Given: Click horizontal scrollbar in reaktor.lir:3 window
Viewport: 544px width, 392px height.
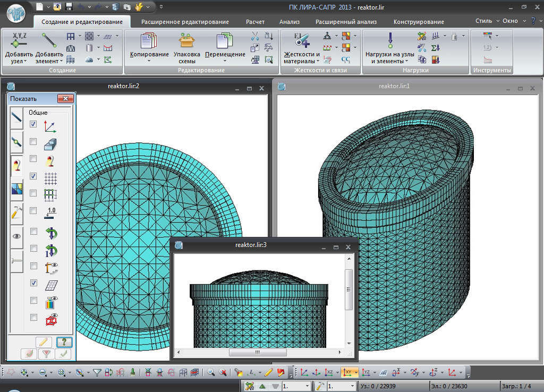Looking at the screenshot, I should coord(258,352).
